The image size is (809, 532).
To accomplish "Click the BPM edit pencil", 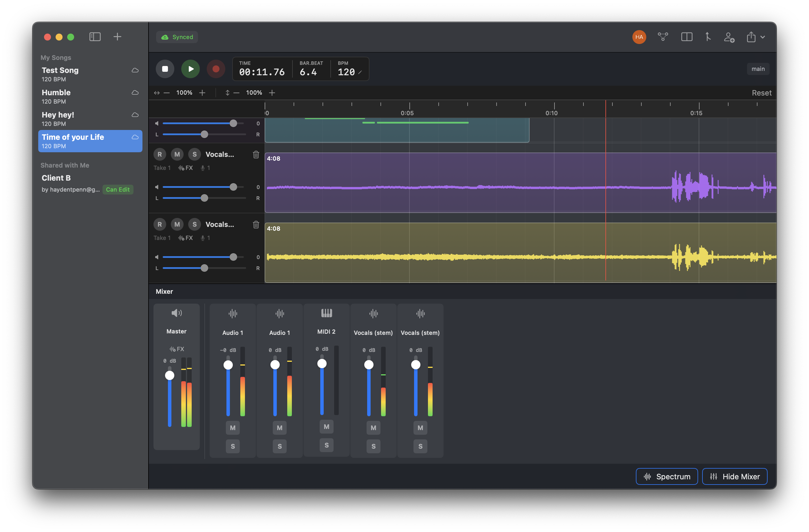I will coord(360,72).
